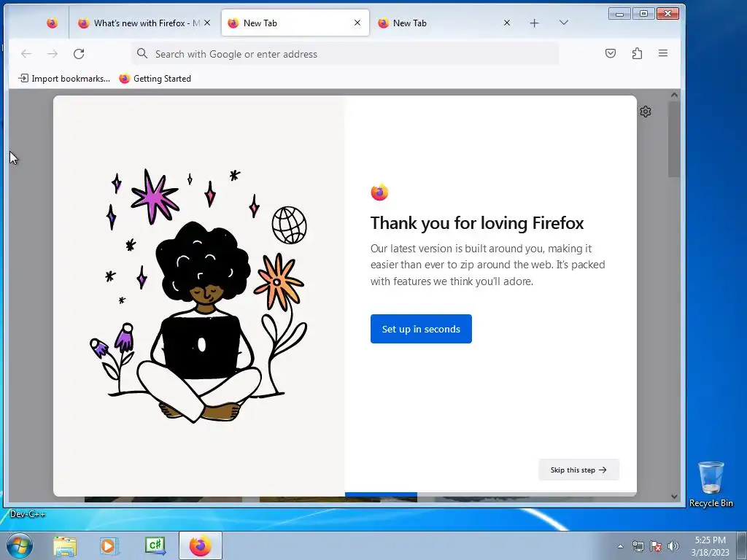The width and height of the screenshot is (747, 560).
Task: Minimize the Firefox window
Action: [619, 14]
